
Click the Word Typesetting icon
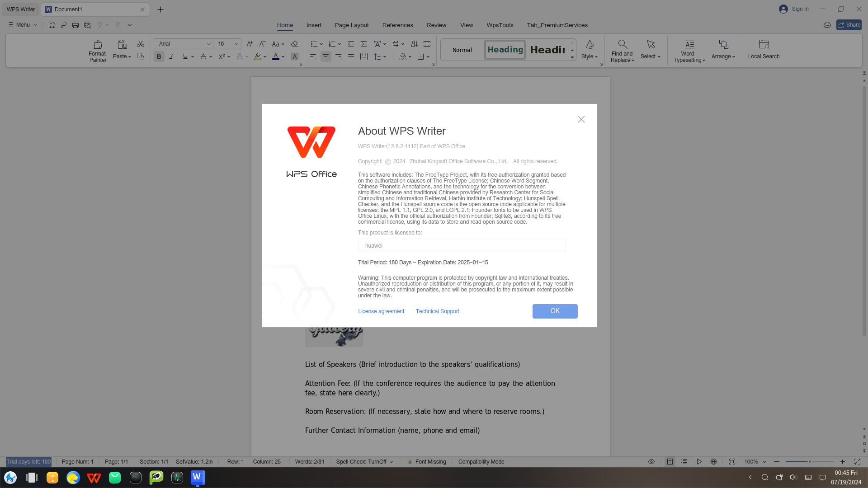coord(689,45)
